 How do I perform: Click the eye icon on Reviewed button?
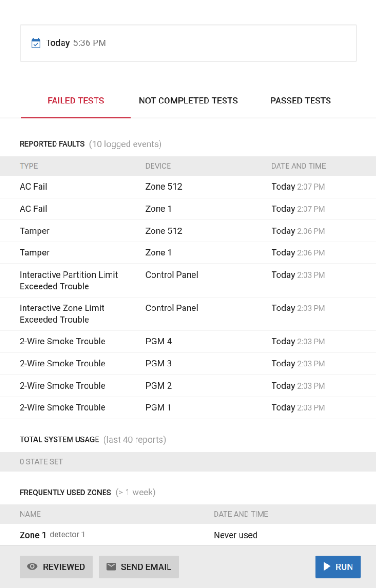coord(32,567)
